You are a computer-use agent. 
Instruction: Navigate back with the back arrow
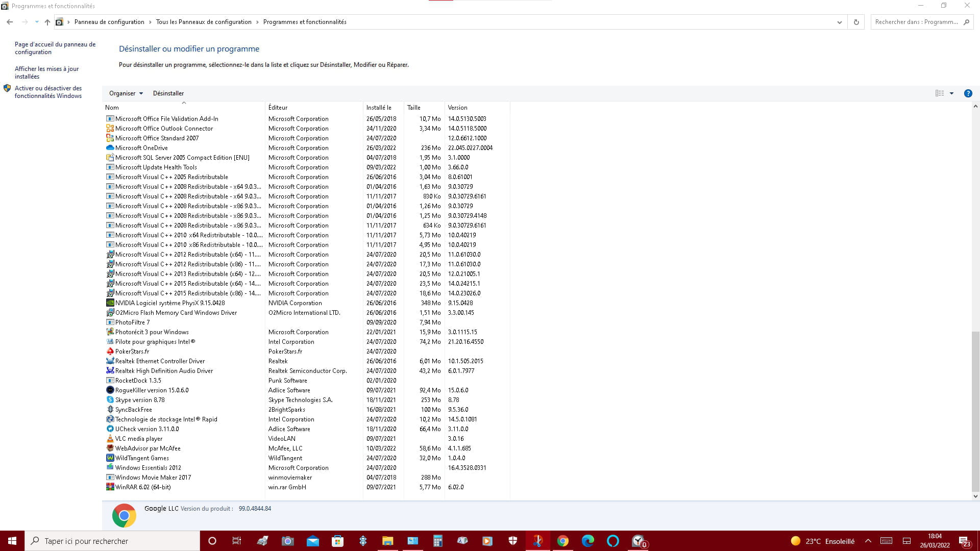10,22
